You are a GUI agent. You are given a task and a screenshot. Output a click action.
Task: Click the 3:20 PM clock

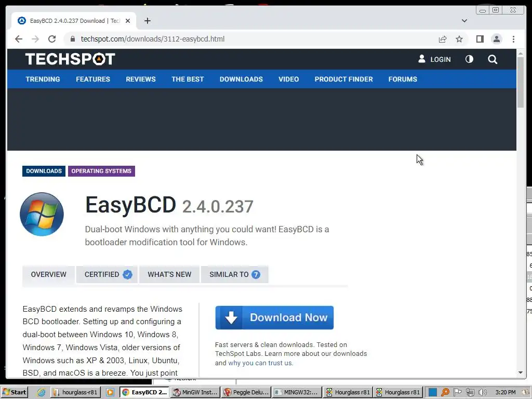[505, 392]
